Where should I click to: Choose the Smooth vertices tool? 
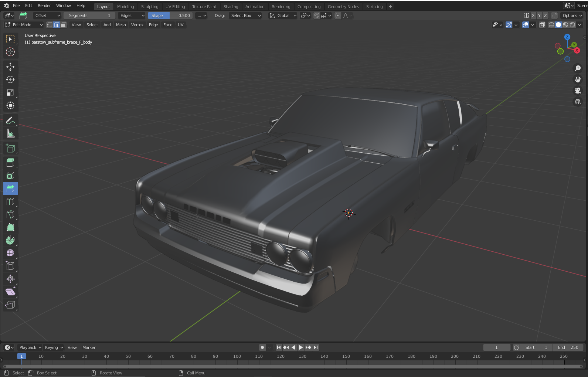point(10,253)
